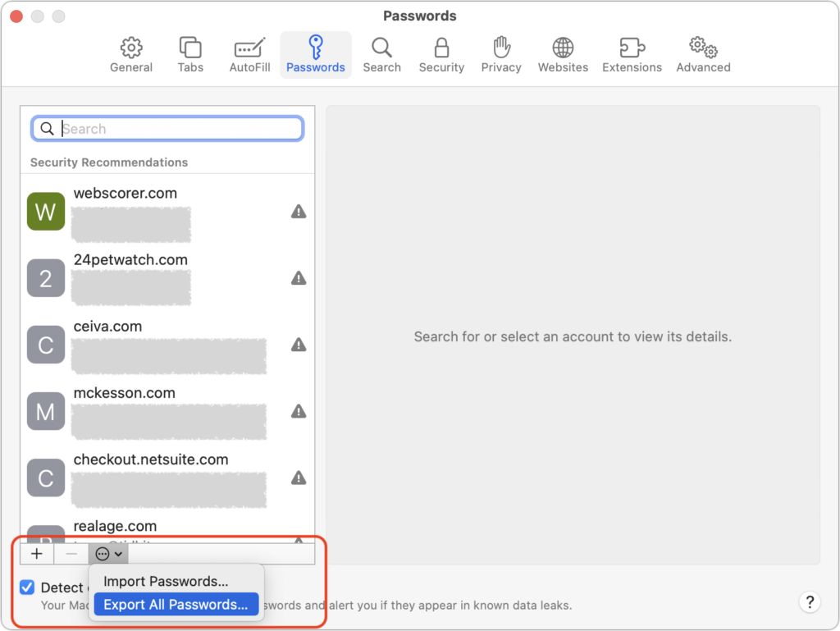Open the help question mark button
The height and width of the screenshot is (631, 840).
pos(809,601)
